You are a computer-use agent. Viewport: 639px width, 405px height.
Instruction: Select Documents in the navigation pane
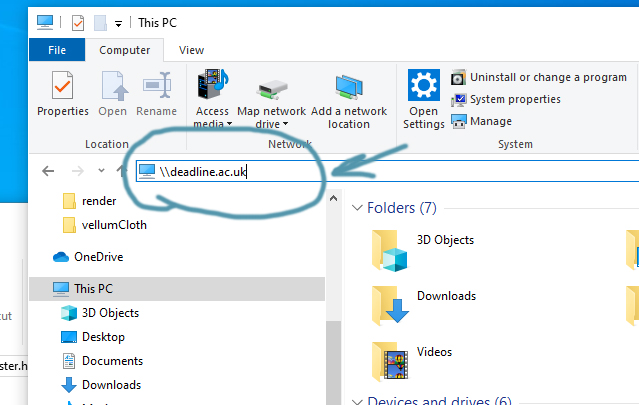coord(102,361)
